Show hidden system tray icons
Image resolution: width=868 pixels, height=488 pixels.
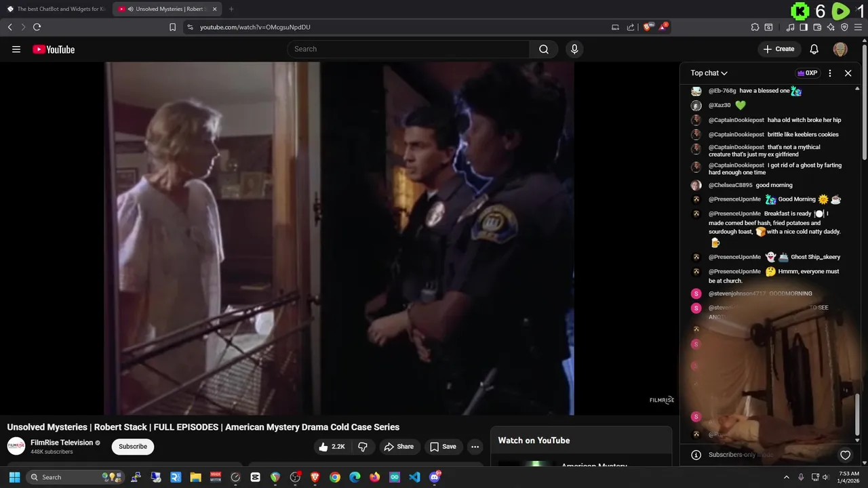(787, 477)
